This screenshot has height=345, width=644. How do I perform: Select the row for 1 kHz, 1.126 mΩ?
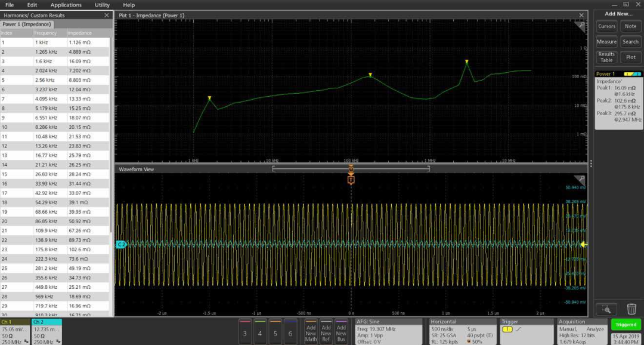pyautogui.click(x=55, y=42)
